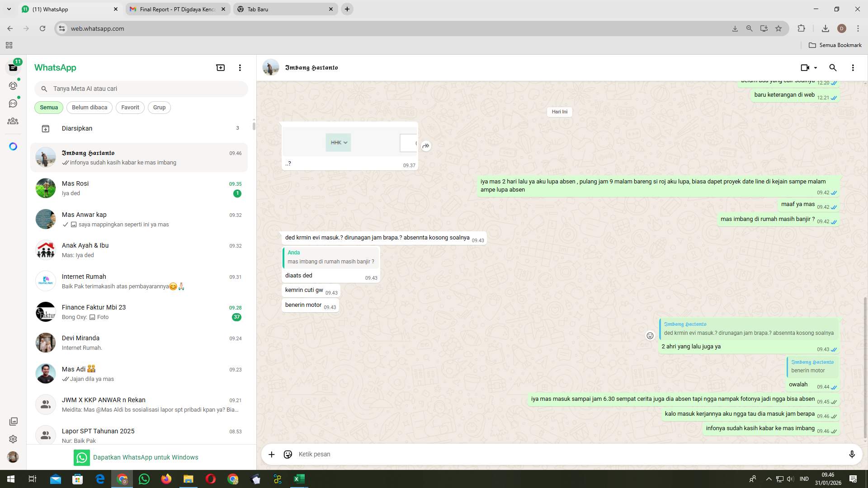Image resolution: width=868 pixels, height=488 pixels.
Task: Open the attachment plus icon
Action: (271, 454)
